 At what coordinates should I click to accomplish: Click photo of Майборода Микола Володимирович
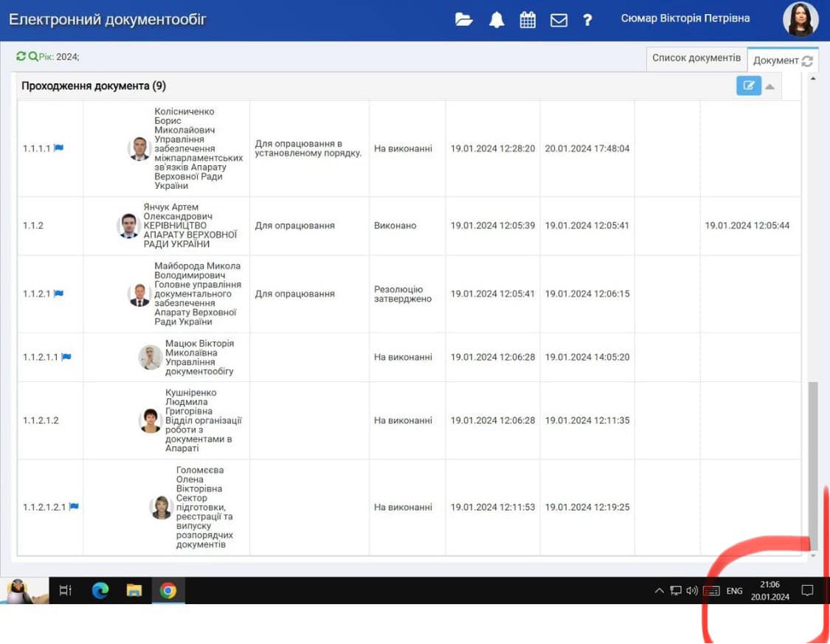[x=139, y=295]
